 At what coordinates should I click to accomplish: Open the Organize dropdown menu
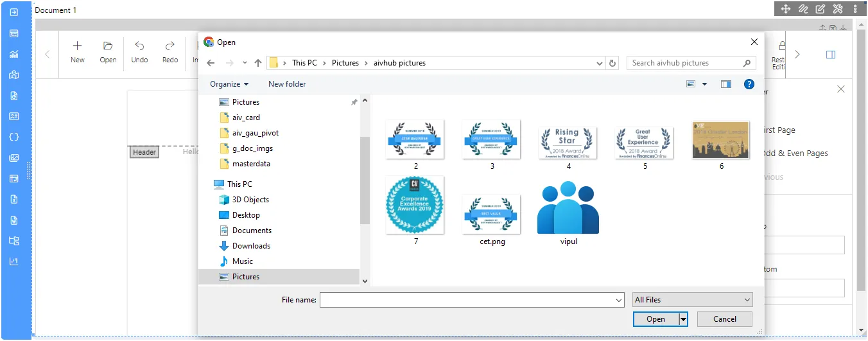point(229,84)
